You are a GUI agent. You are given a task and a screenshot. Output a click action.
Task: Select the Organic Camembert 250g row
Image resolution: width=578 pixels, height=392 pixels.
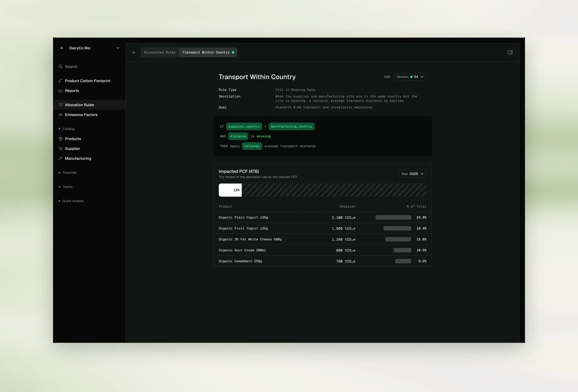pos(322,261)
